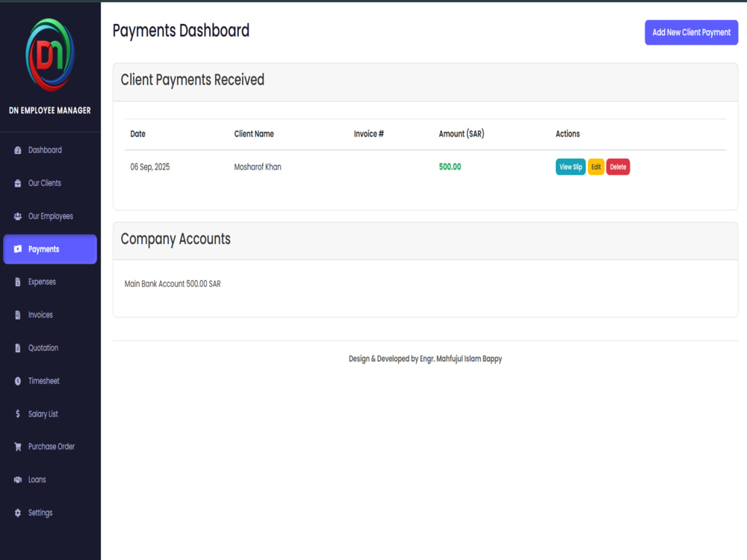The height and width of the screenshot is (560, 747).
Task: Click the green 500.00 amount
Action: coord(450,167)
